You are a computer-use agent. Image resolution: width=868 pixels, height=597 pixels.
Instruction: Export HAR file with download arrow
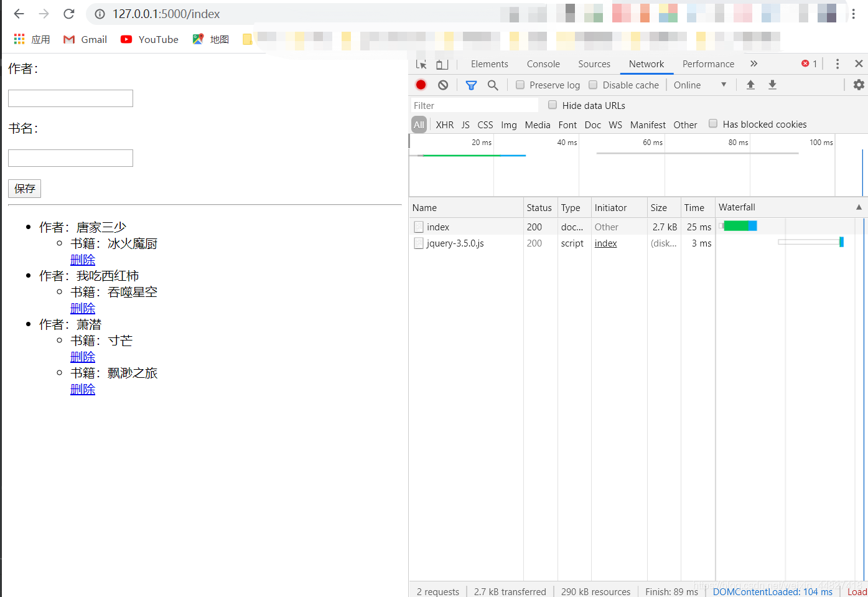[772, 85]
